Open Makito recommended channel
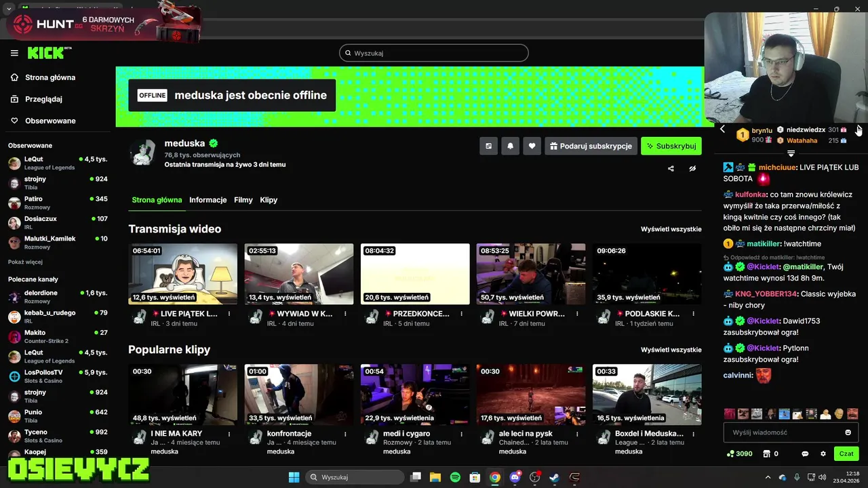The height and width of the screenshot is (488, 868). 58,336
